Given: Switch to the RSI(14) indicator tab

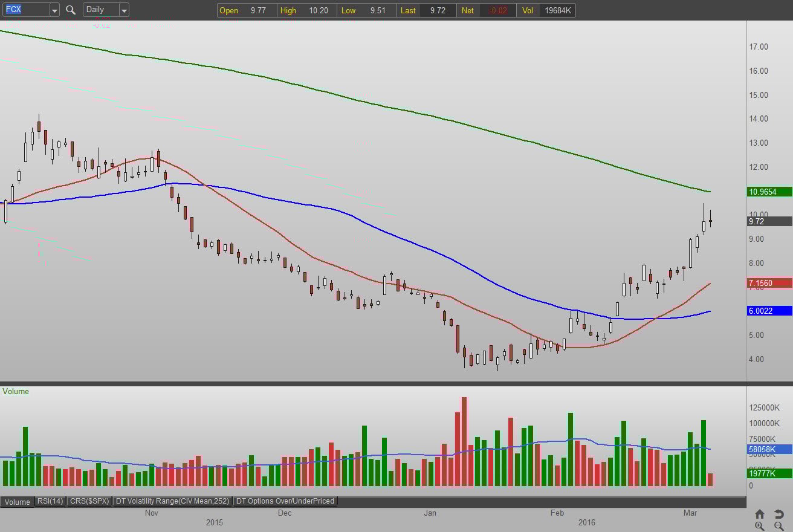Looking at the screenshot, I should (x=50, y=501).
